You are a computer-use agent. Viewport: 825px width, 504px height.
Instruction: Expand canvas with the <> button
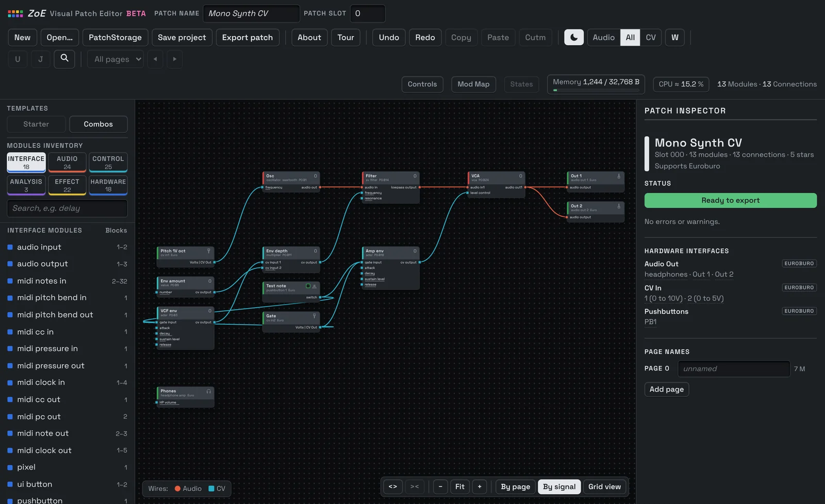[x=393, y=486]
